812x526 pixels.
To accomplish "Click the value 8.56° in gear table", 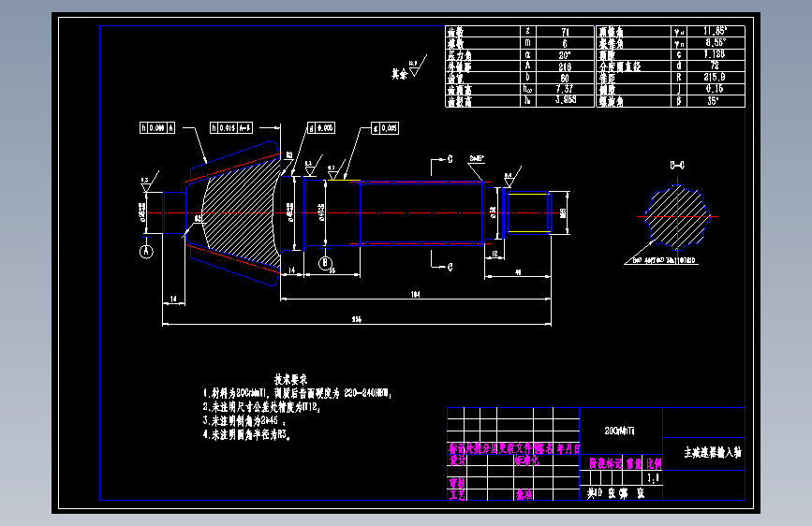I will point(716,42).
